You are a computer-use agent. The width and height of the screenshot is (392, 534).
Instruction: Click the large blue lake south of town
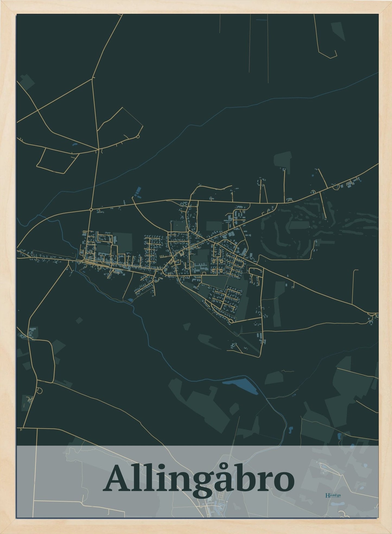[x=240, y=386]
